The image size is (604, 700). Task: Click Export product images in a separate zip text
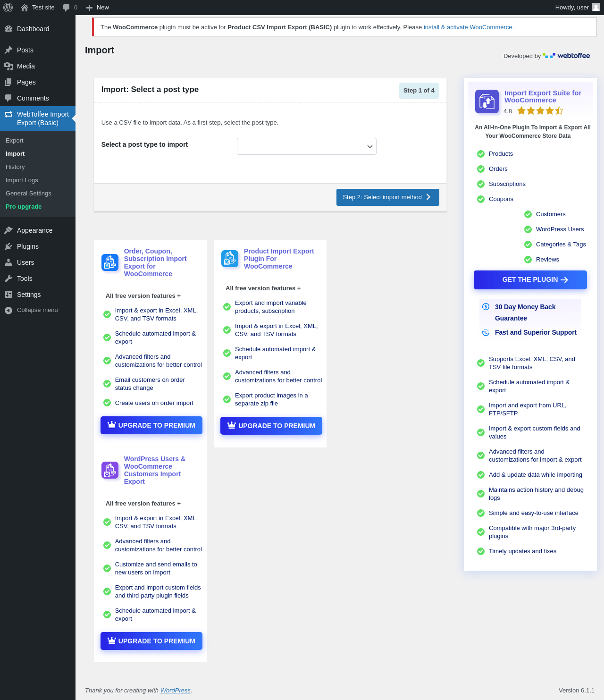click(x=271, y=399)
